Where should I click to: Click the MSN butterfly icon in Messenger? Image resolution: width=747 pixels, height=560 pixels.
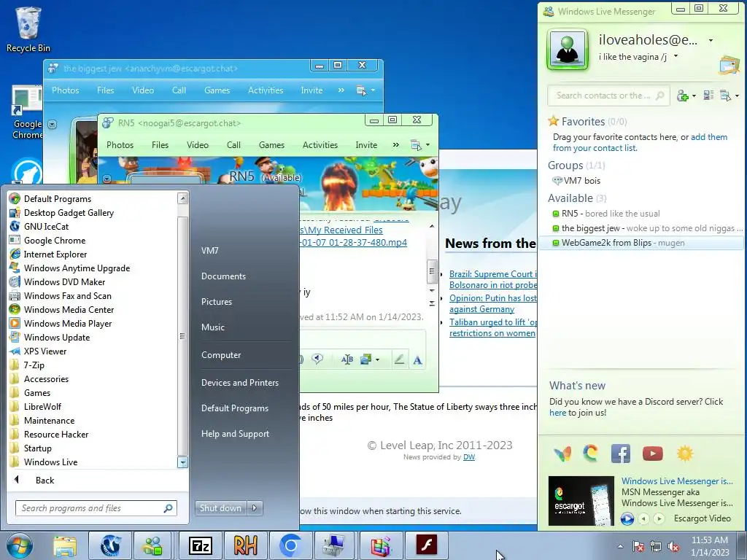click(x=562, y=454)
